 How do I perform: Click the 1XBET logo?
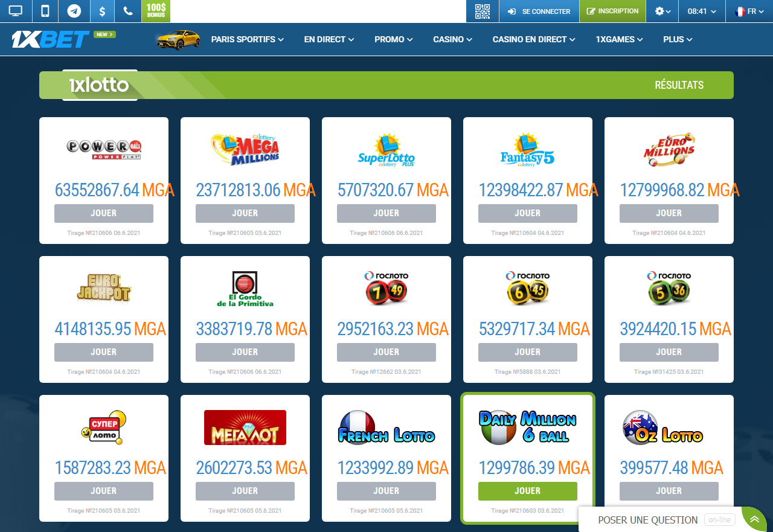50,39
